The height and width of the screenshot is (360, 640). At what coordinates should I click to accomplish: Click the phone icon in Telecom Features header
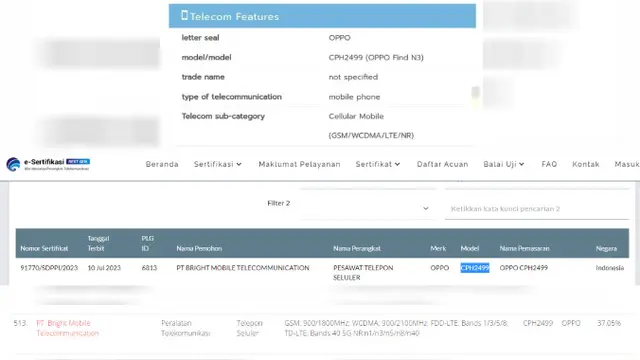click(184, 16)
